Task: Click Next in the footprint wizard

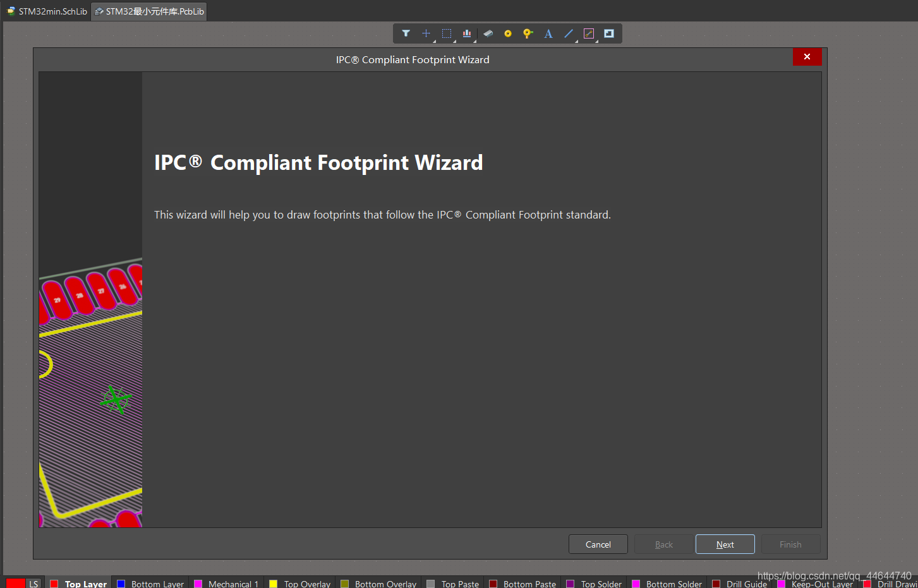Action: [x=725, y=544]
